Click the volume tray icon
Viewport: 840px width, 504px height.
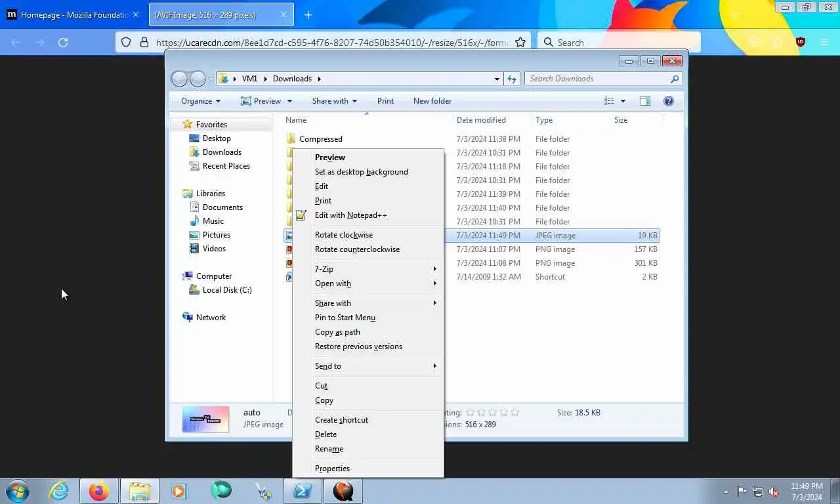click(x=774, y=492)
